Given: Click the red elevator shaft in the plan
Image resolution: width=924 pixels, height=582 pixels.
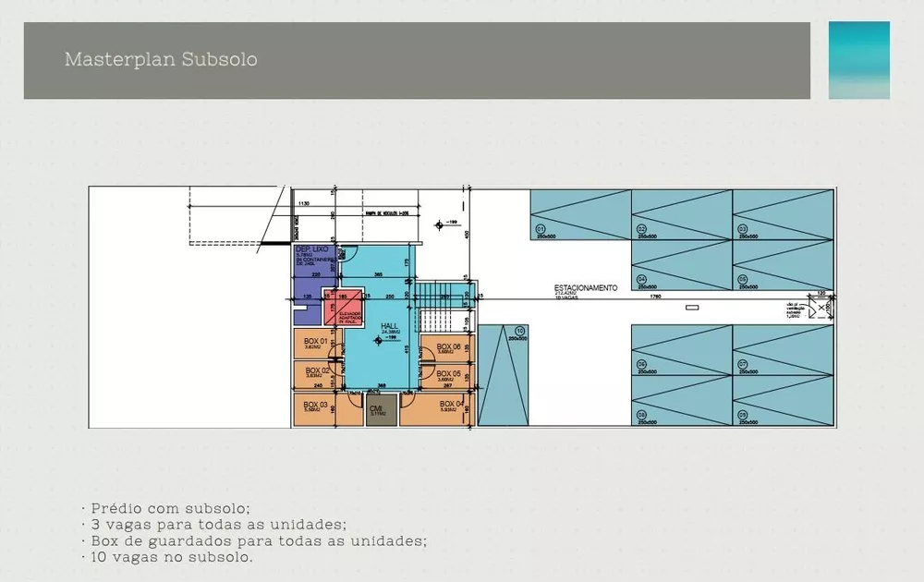Looking at the screenshot, I should click(343, 307).
